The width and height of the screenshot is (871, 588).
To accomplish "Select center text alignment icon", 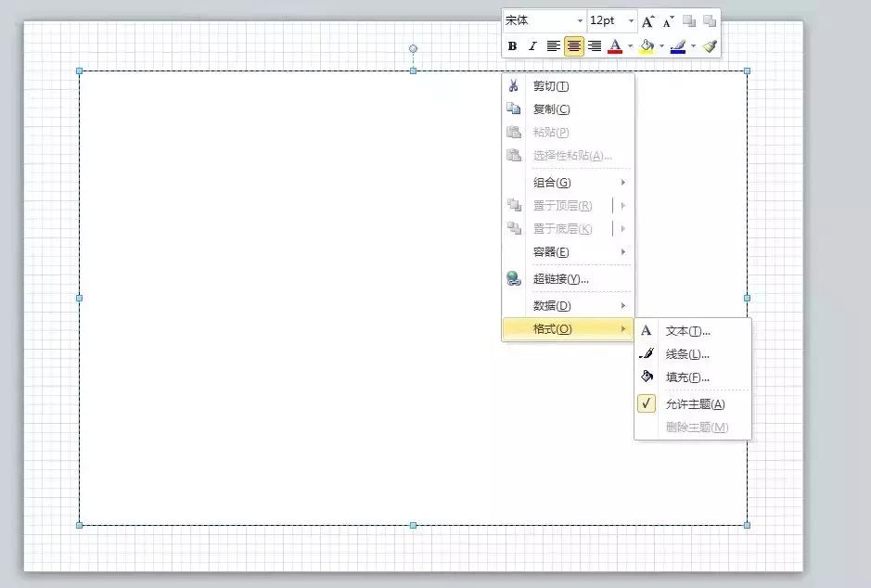I will click(x=574, y=46).
